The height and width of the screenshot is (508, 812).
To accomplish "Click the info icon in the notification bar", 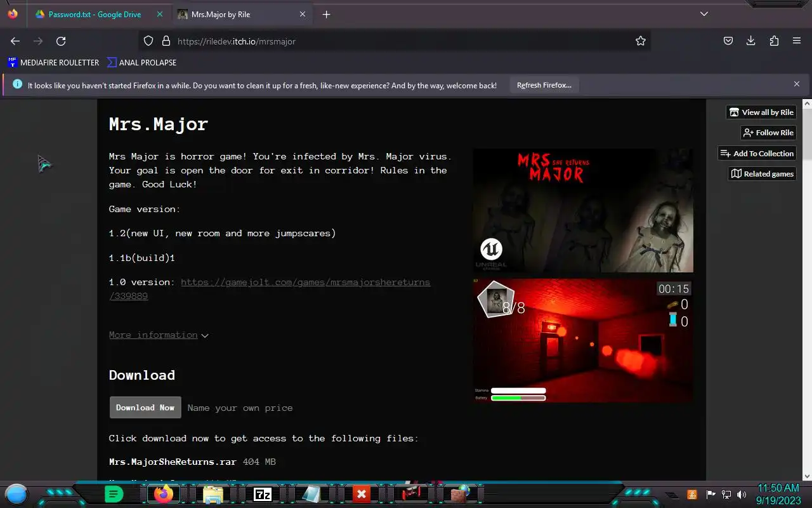I will tap(17, 84).
